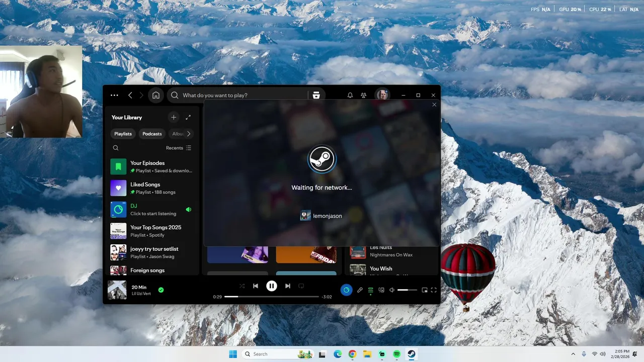This screenshot has height=362, width=644.
Task: Click the now-playing speaker icon beside DJ
Action: 189,210
